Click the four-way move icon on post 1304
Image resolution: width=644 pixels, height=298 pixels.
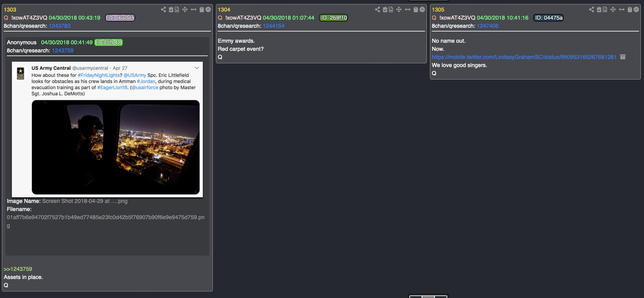coord(399,10)
